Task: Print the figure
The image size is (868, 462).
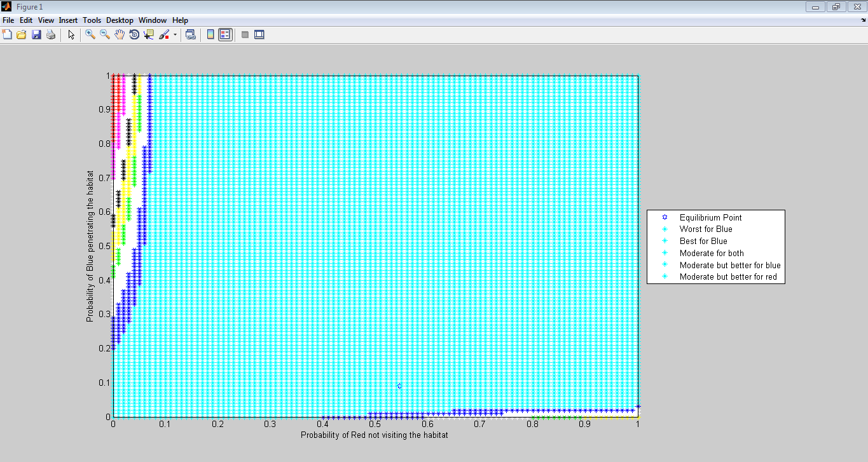Action: [51, 34]
